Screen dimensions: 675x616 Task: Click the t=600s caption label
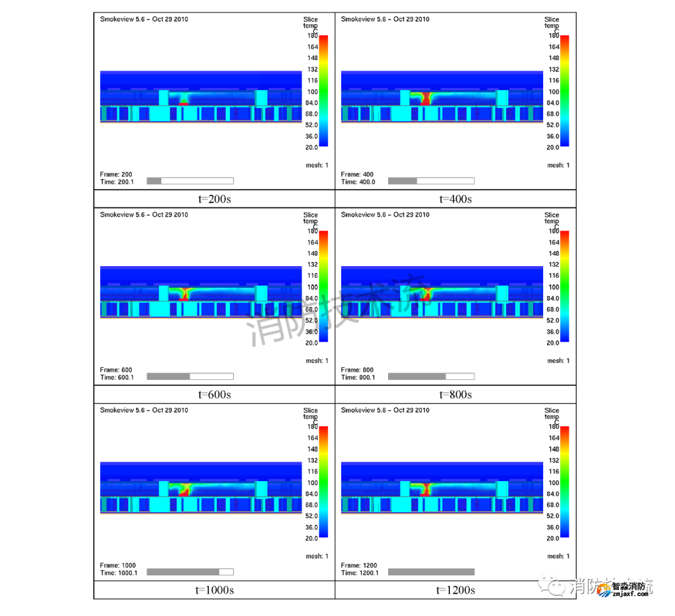point(214,395)
